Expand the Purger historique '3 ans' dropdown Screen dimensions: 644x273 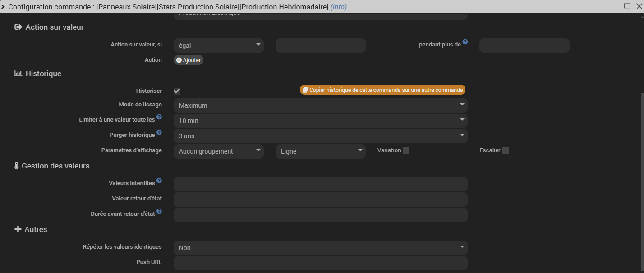pyautogui.click(x=320, y=136)
